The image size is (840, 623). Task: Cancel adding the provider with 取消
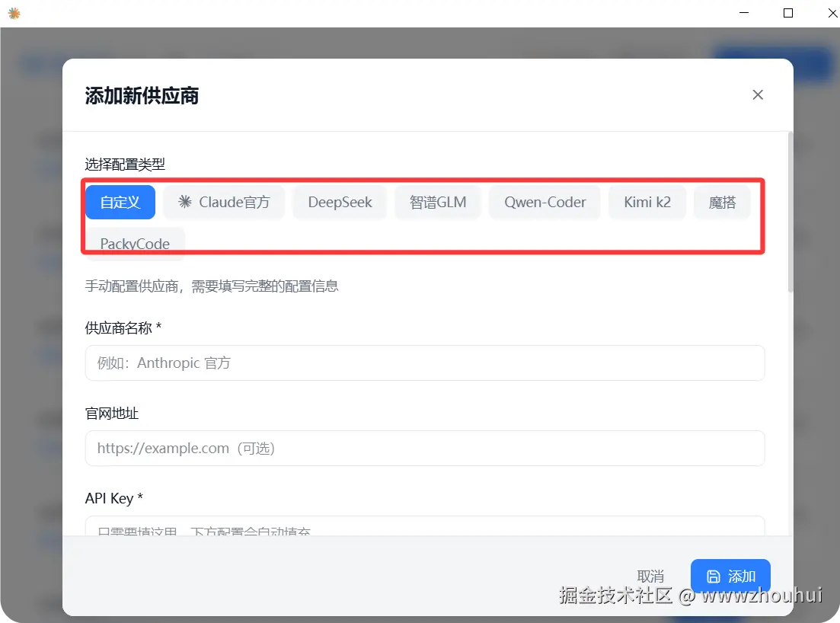[650, 577]
